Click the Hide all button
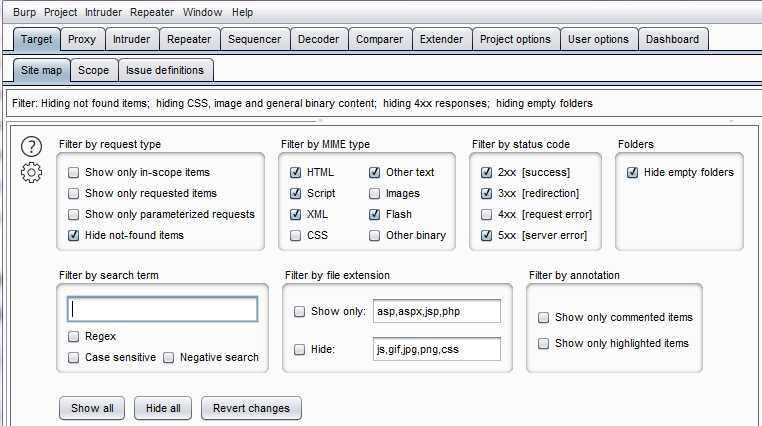762x426 pixels. coord(163,408)
